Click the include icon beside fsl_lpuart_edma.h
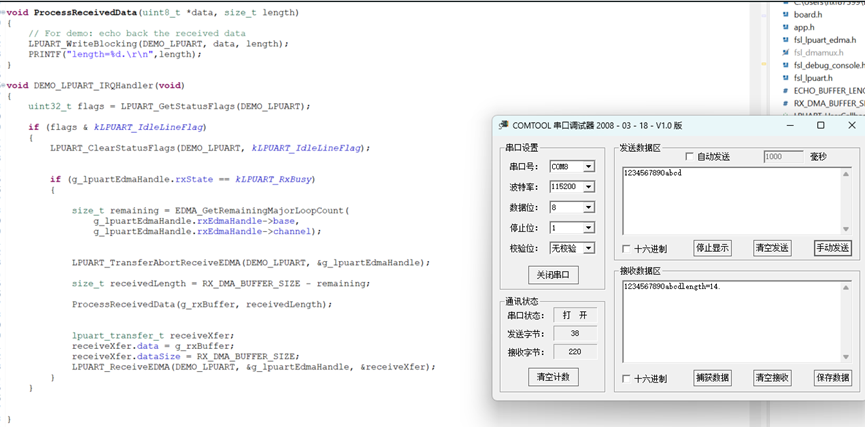This screenshot has width=865, height=427. (786, 40)
